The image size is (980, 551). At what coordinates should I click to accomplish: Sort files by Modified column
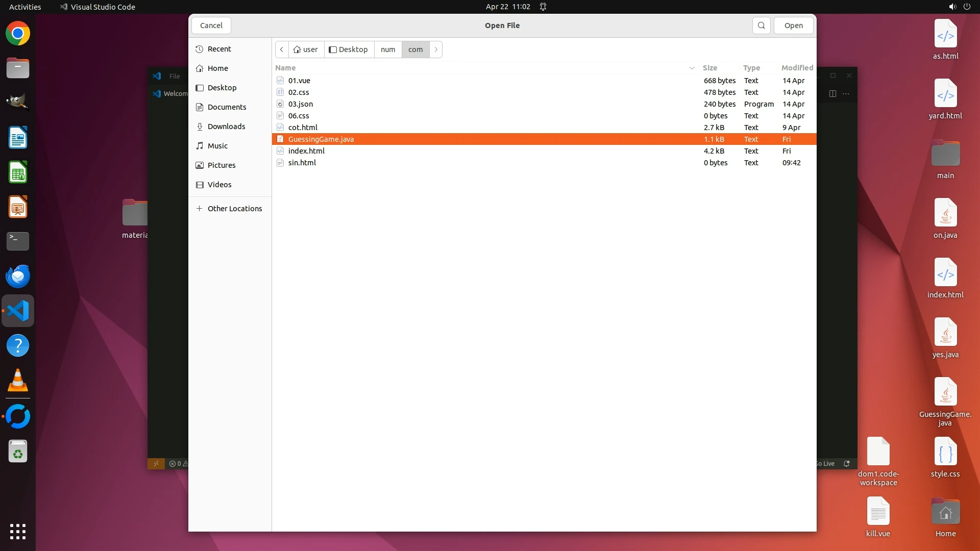(x=797, y=68)
